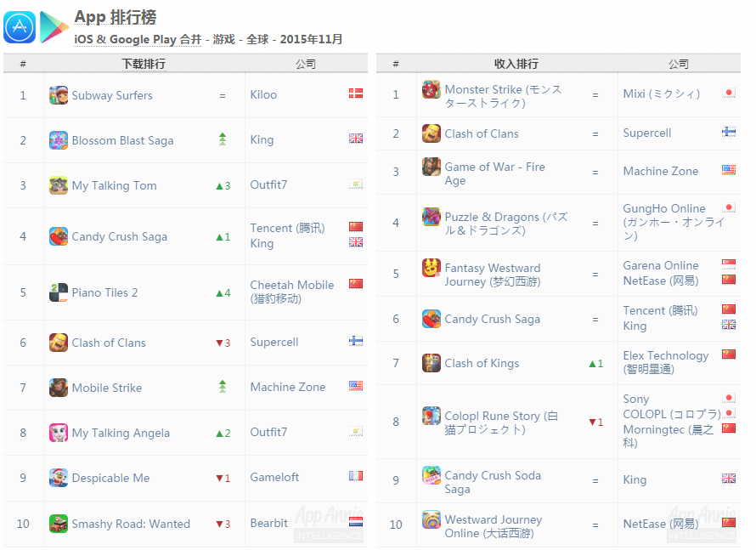Click the My Talking Angela game icon
This screenshot has width=756, height=550.
point(59,433)
